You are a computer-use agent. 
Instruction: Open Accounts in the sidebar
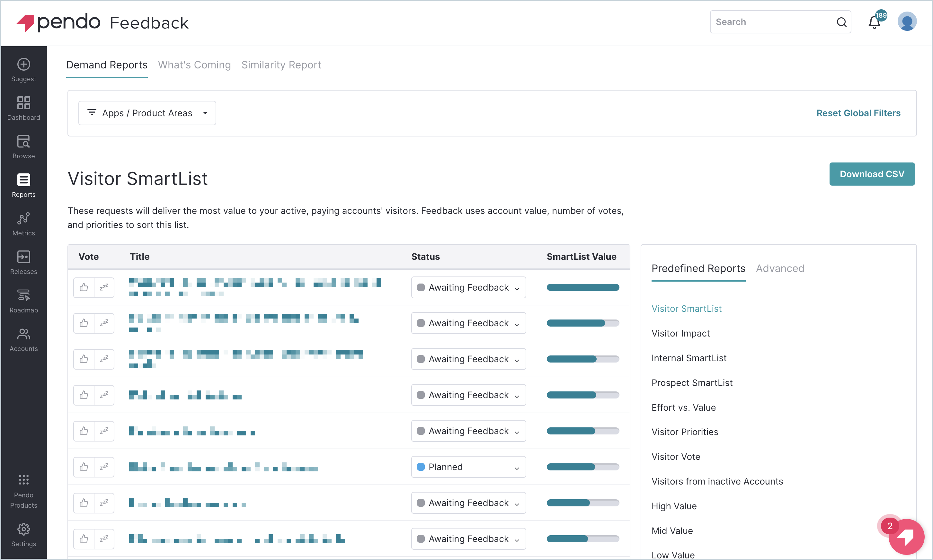23,340
